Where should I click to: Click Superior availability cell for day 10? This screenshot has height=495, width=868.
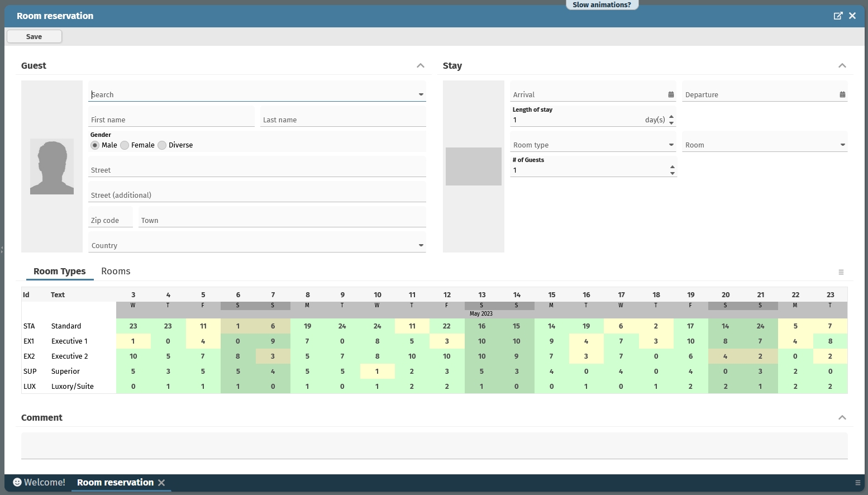(378, 371)
